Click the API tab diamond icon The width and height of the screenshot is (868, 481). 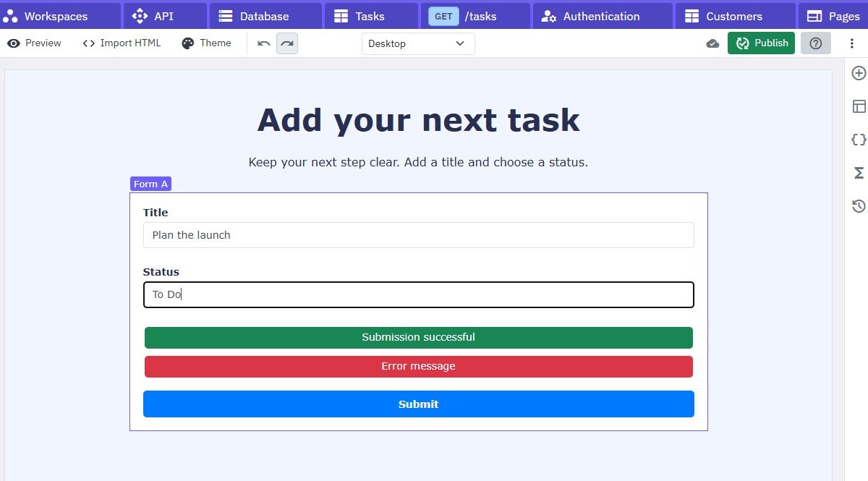pos(140,16)
